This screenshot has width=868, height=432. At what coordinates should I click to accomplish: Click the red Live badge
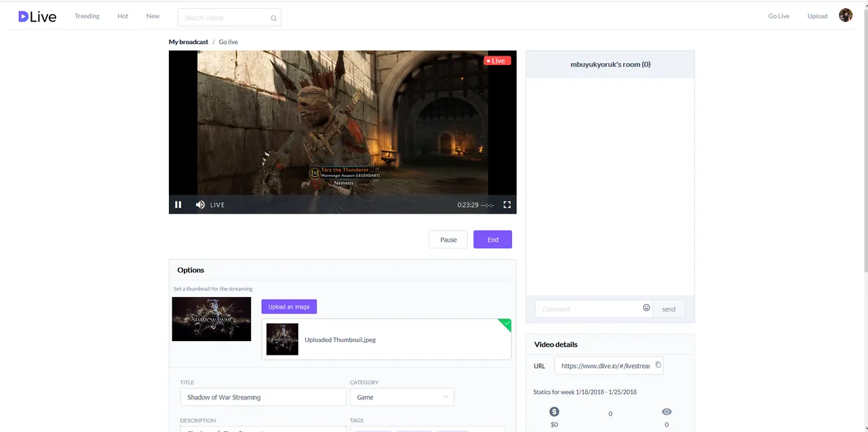pos(497,61)
